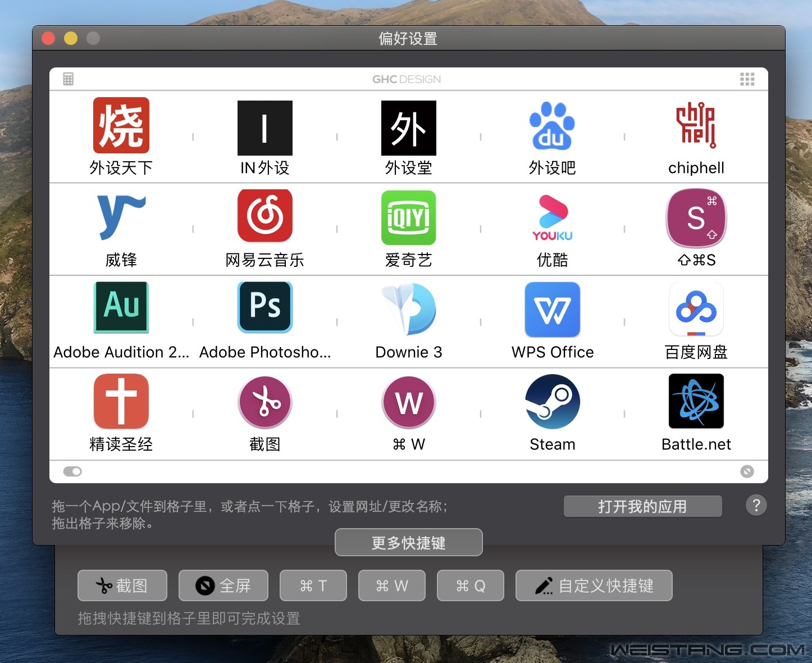Close the 偏好设置 window
Image resolution: width=812 pixels, height=663 pixels.
pyautogui.click(x=48, y=38)
